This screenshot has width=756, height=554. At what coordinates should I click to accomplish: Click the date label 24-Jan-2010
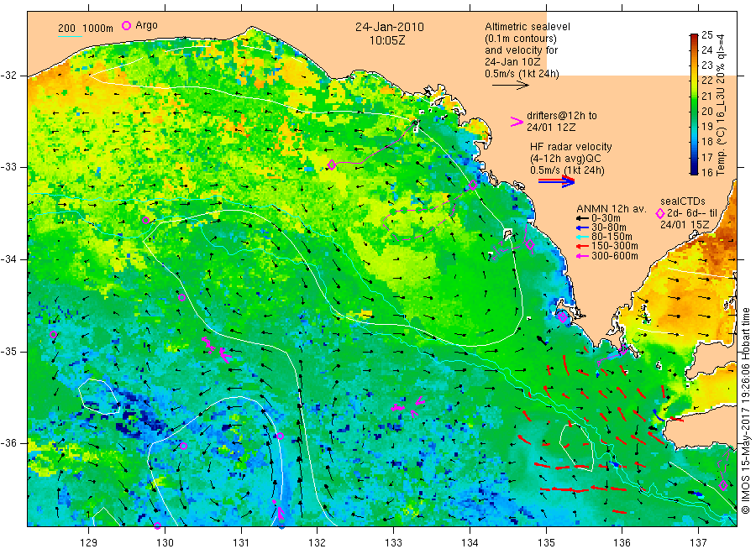point(390,27)
